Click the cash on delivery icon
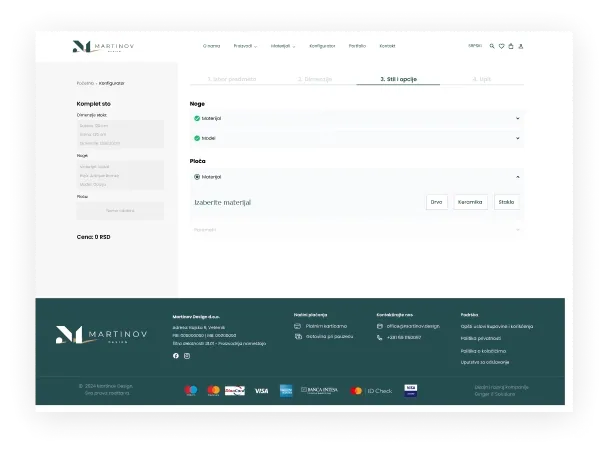The image size is (609, 452). (x=298, y=336)
